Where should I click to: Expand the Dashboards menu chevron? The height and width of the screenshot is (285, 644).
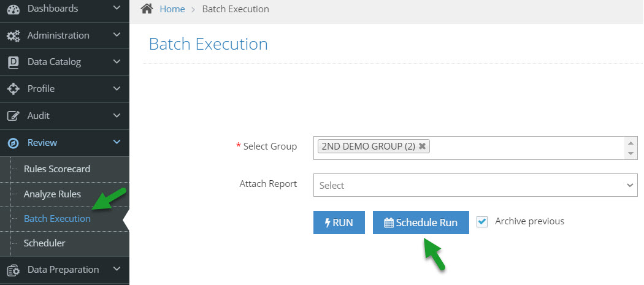pyautogui.click(x=117, y=8)
